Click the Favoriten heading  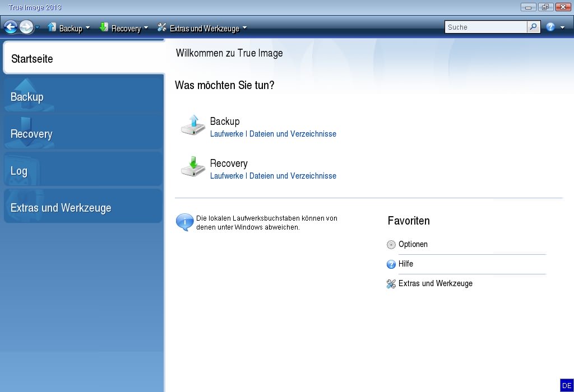tap(409, 221)
